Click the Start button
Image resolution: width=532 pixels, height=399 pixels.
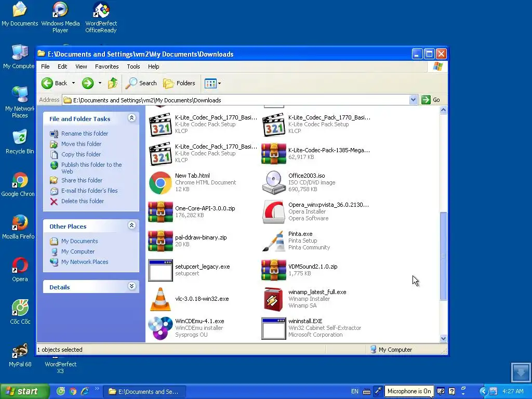pos(25,392)
